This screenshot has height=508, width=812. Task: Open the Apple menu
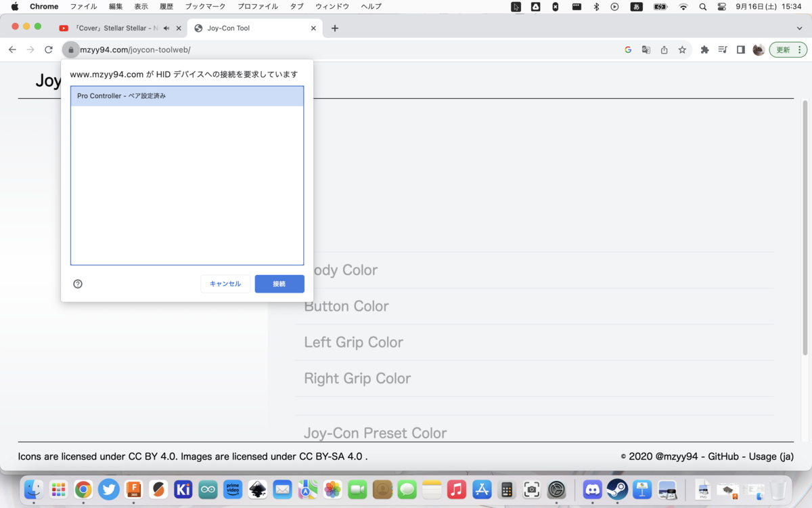point(14,7)
